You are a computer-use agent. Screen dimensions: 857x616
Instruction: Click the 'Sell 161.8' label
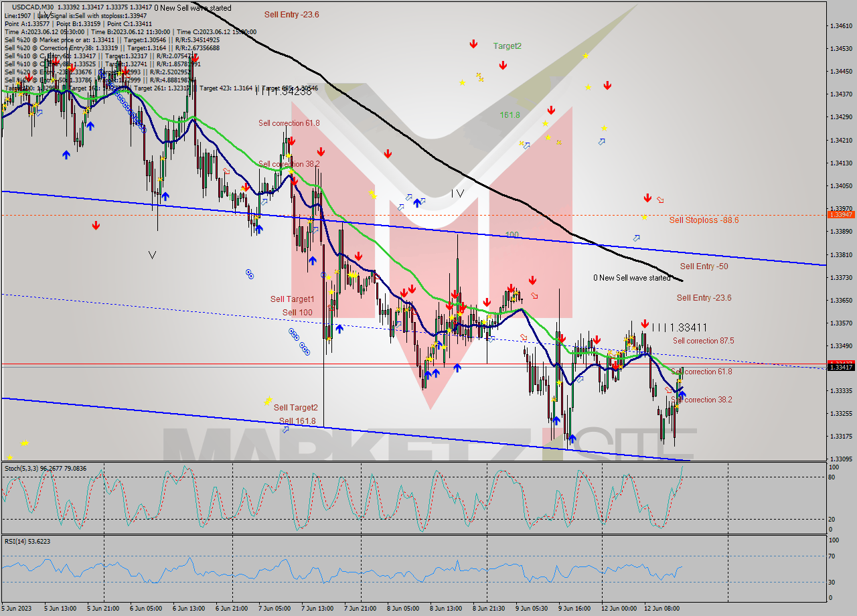tap(297, 421)
